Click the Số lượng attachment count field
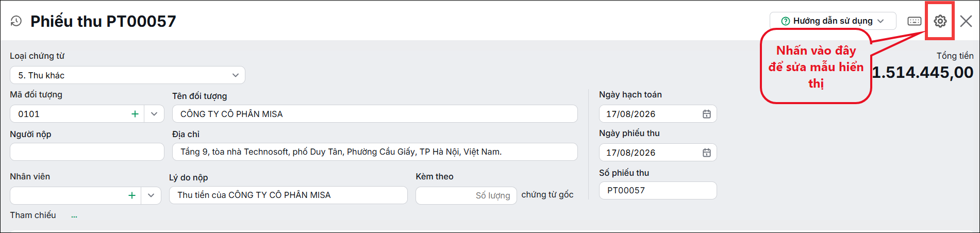 pyautogui.click(x=466, y=195)
